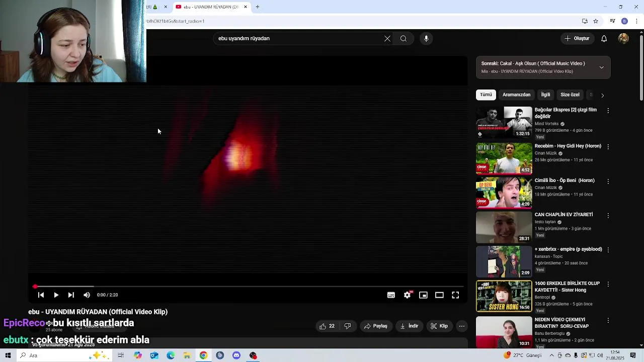Enter fullscreen mode

[x=455, y=295]
